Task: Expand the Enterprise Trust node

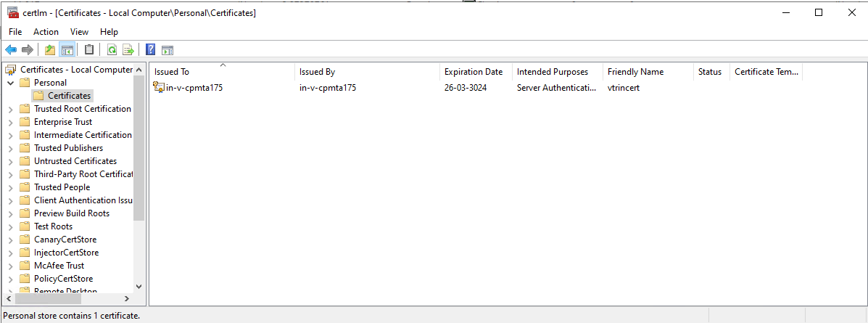Action: 11,122
